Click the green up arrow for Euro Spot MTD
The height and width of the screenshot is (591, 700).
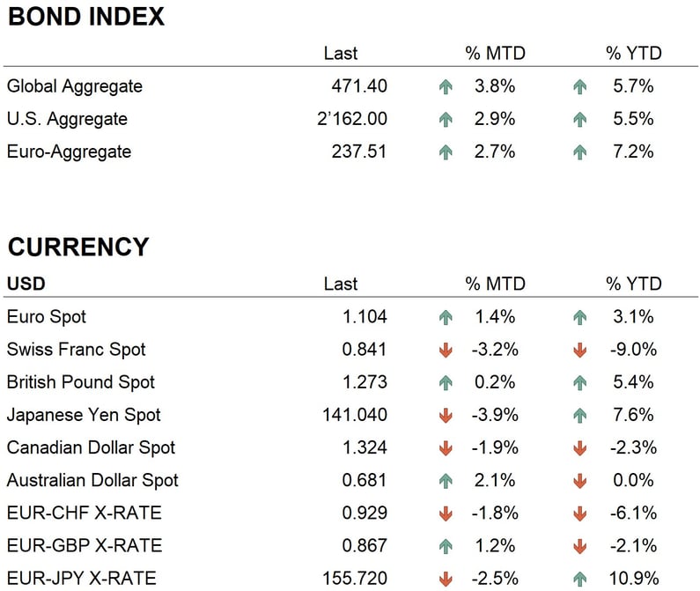(446, 318)
